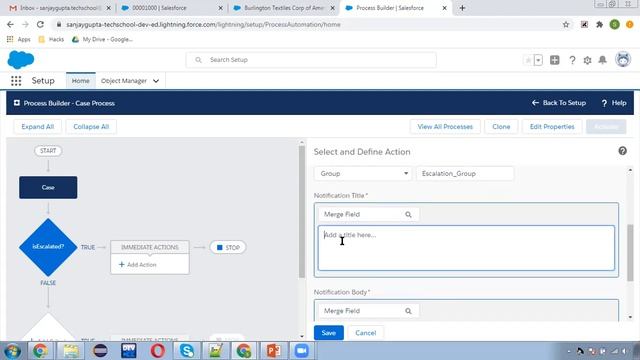
Task: Close the Burlington Textiles browser tab
Action: pos(333,8)
